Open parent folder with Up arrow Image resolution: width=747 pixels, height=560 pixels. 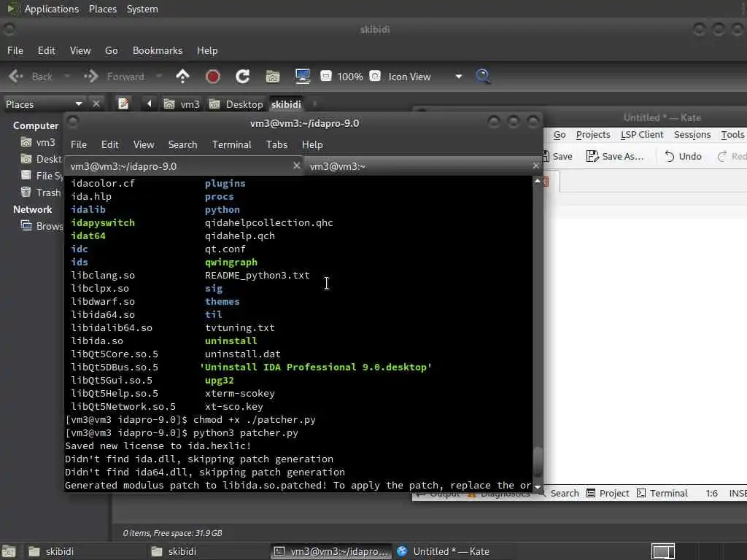point(182,77)
